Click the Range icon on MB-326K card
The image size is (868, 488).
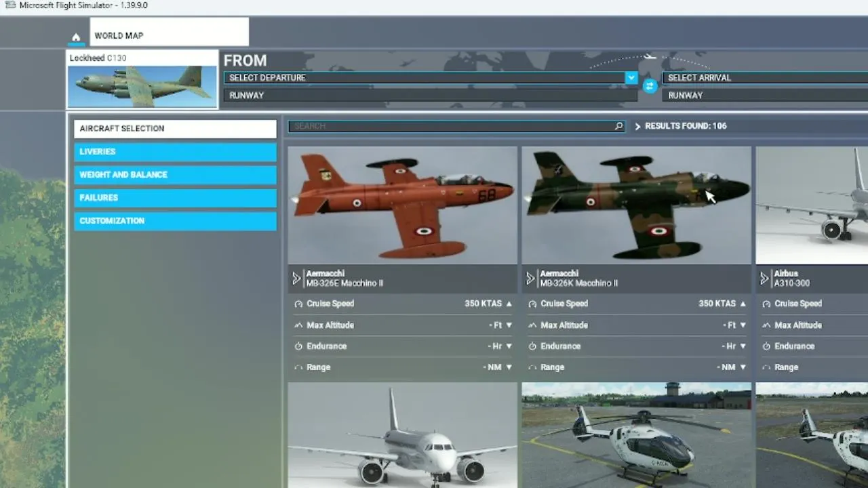point(532,367)
